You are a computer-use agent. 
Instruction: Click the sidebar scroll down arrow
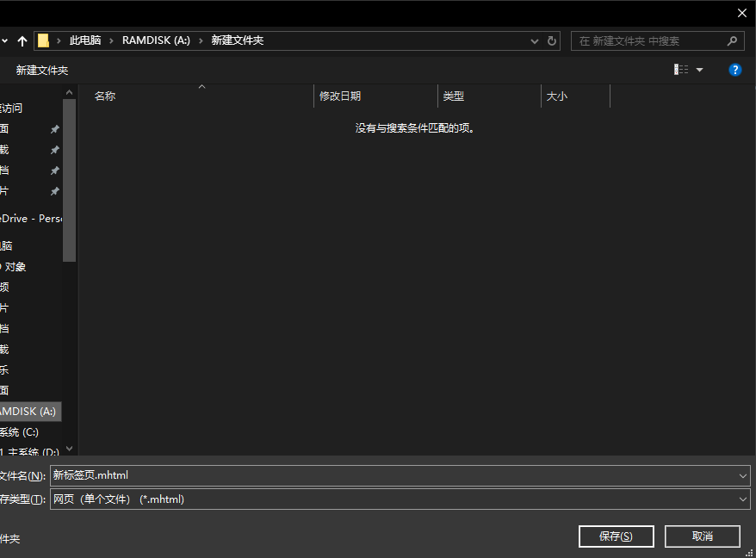[70, 449]
